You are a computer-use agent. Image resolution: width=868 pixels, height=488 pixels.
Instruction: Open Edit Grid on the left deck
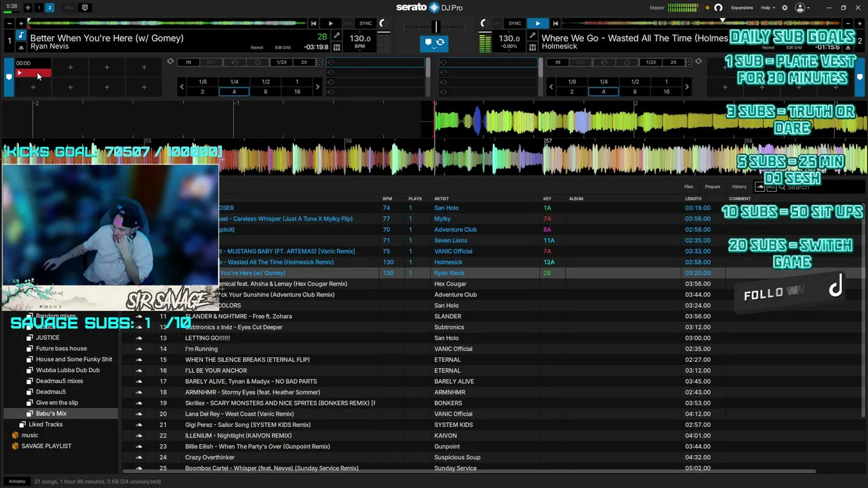[283, 47]
